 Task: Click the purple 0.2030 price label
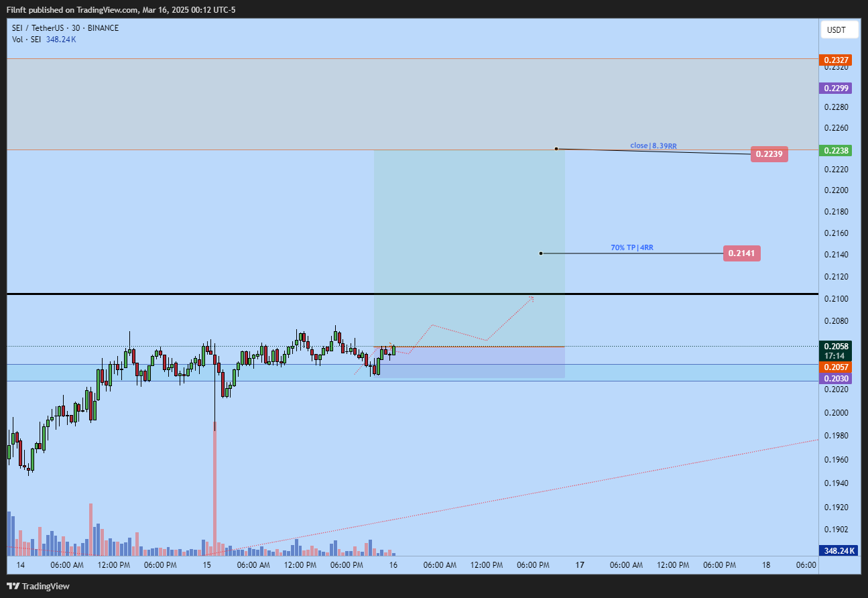pos(835,379)
